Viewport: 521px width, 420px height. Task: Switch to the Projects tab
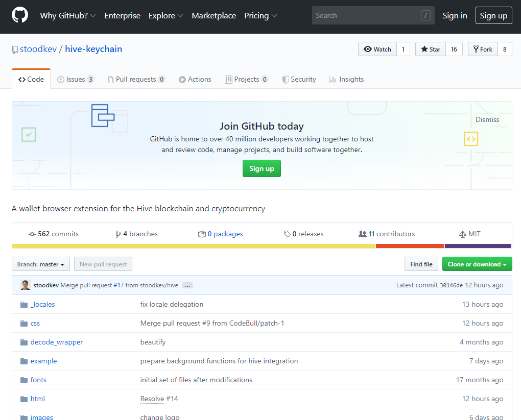point(247,79)
